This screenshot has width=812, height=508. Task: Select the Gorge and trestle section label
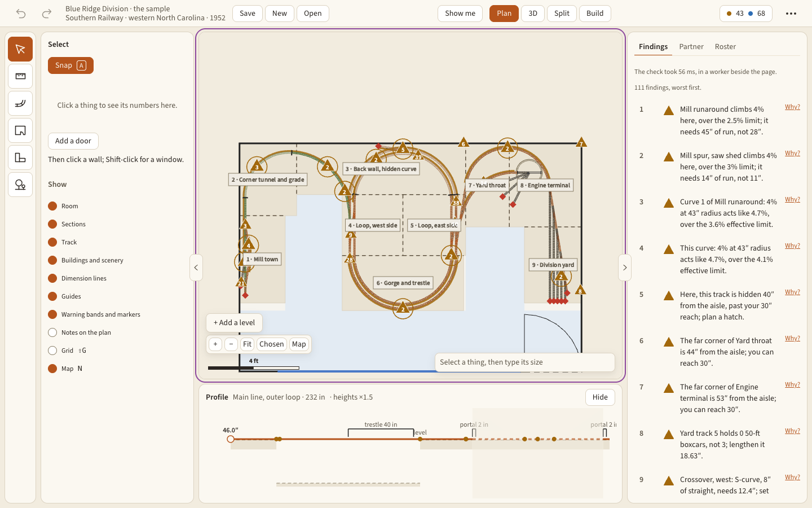pos(404,283)
